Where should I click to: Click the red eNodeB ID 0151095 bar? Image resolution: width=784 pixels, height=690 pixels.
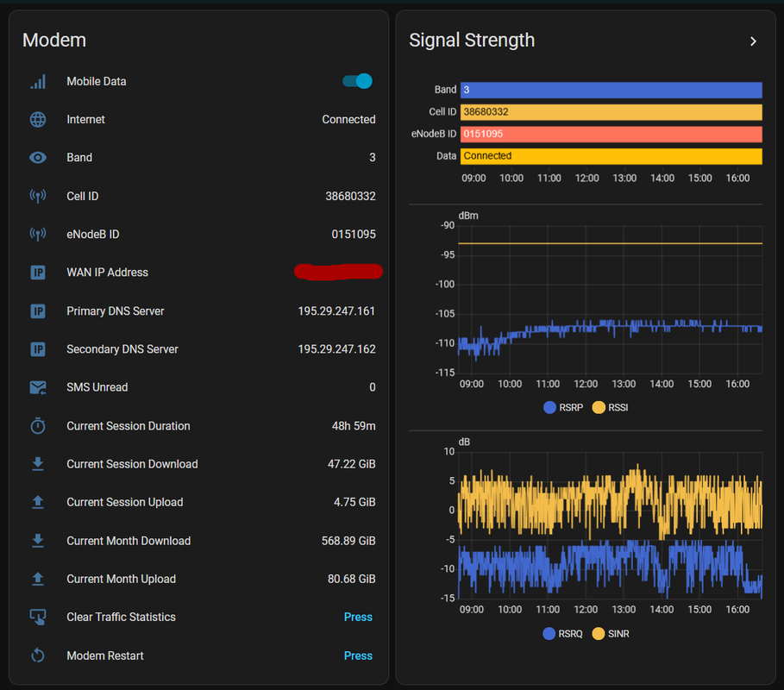pyautogui.click(x=611, y=134)
